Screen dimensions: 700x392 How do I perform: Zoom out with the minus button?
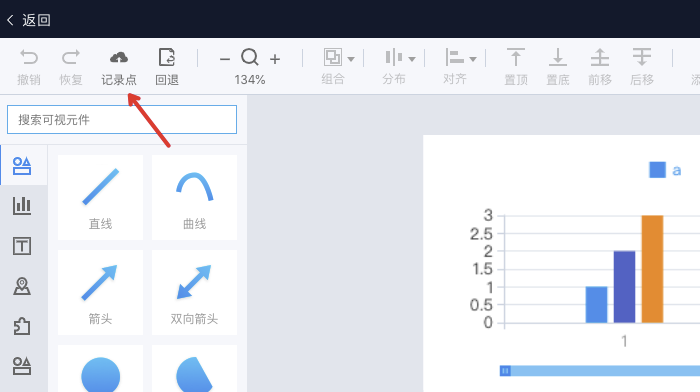225,59
